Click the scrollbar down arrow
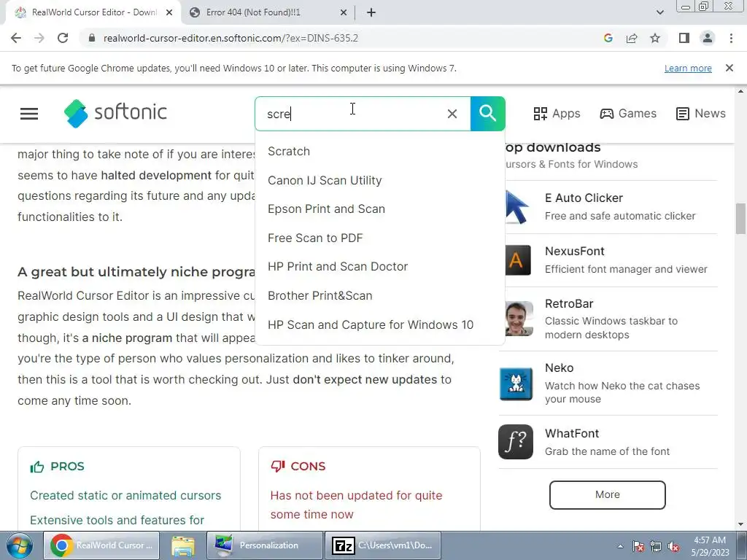Viewport: 747px width, 560px height. [x=741, y=524]
